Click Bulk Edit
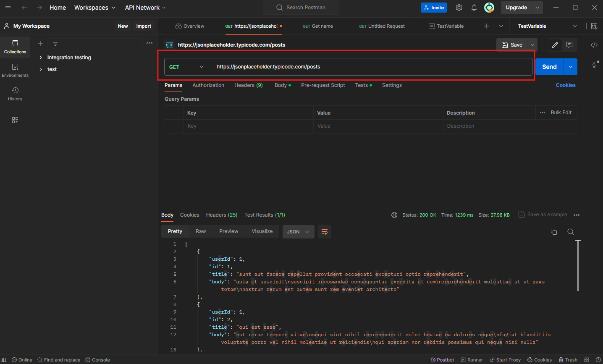This screenshot has width=603, height=364. [561, 113]
